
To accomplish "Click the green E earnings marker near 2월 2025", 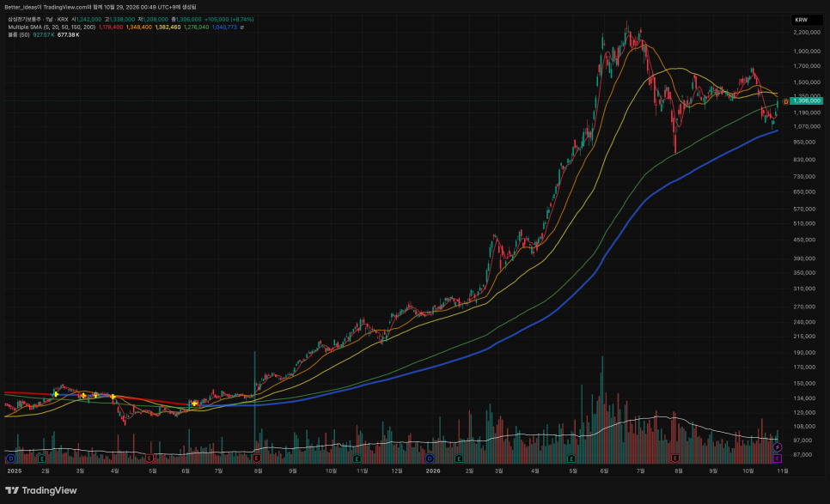I will 42,458.
